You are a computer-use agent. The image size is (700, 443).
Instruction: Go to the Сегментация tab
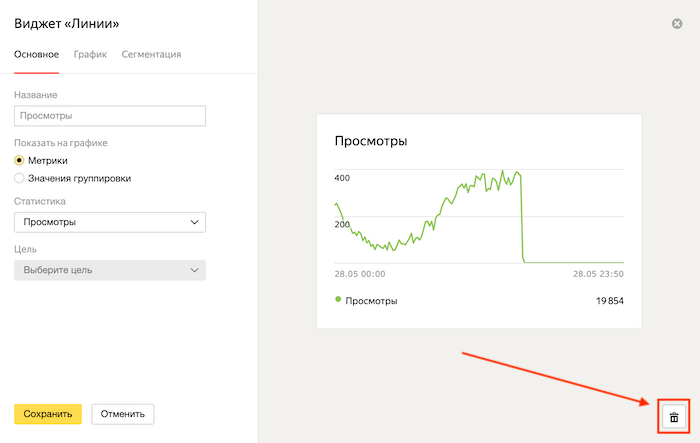(151, 54)
